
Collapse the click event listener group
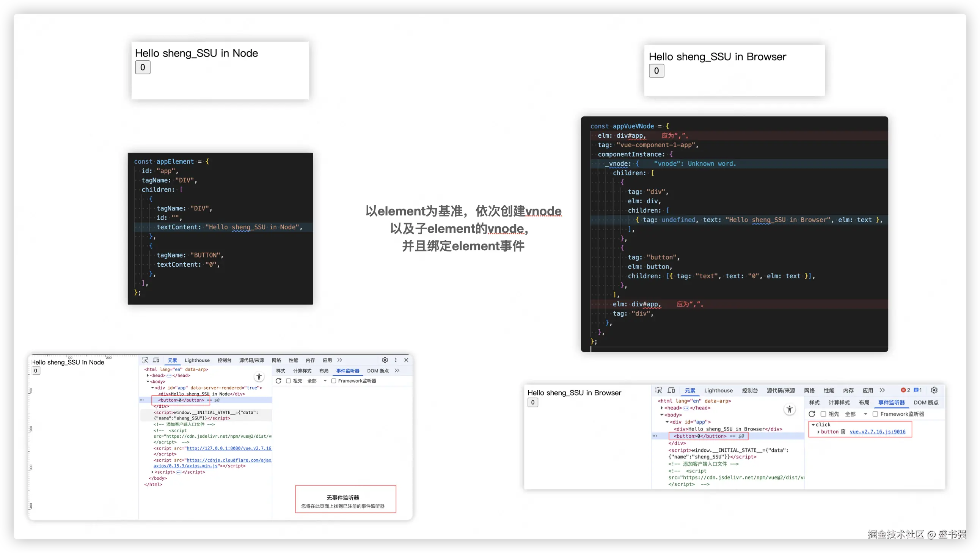point(814,425)
